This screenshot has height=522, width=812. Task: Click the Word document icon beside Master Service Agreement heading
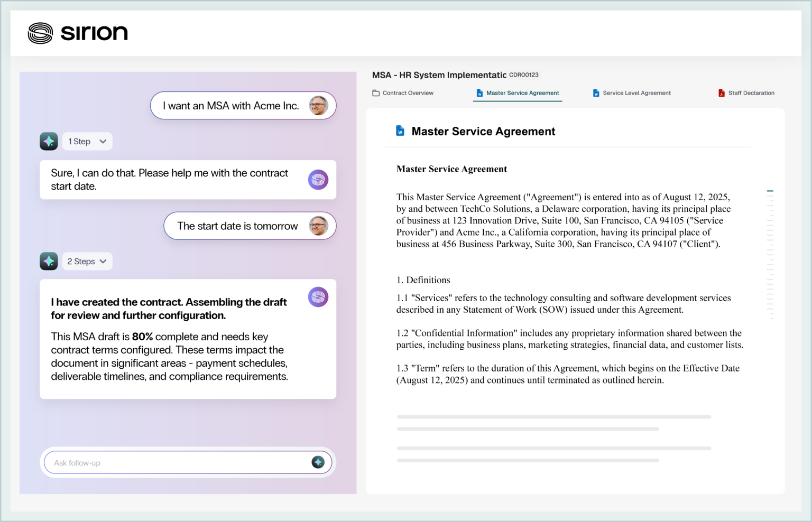tap(400, 131)
